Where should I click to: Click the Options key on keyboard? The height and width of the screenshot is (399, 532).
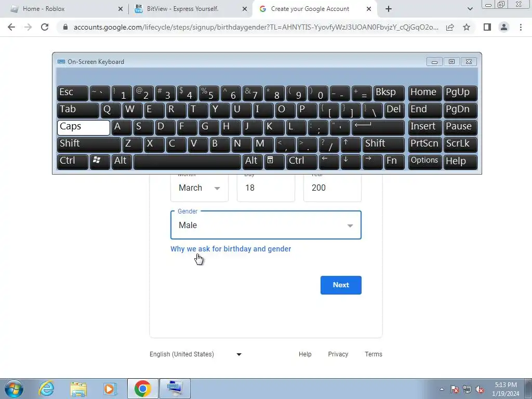pyautogui.click(x=425, y=162)
